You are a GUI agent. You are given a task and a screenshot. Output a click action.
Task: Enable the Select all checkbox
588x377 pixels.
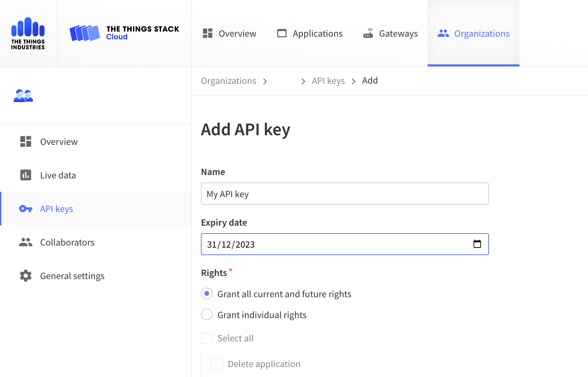(207, 338)
